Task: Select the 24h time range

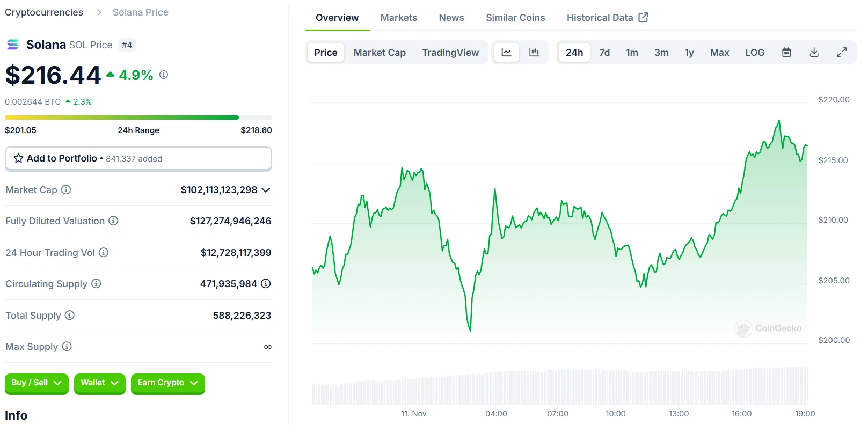Action: [574, 52]
